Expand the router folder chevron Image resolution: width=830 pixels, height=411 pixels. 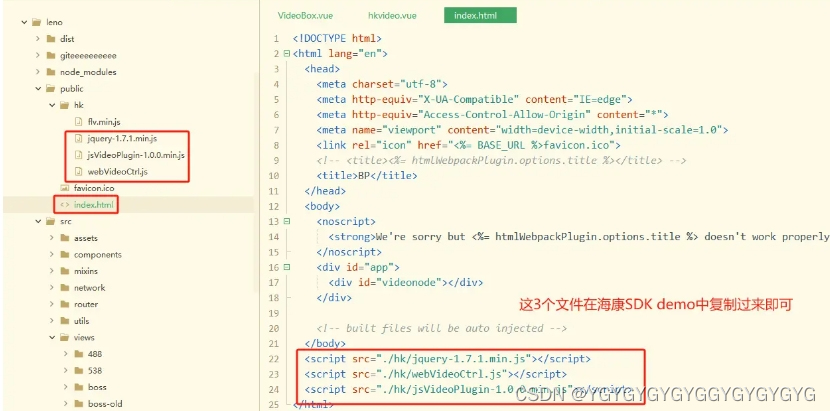52,304
